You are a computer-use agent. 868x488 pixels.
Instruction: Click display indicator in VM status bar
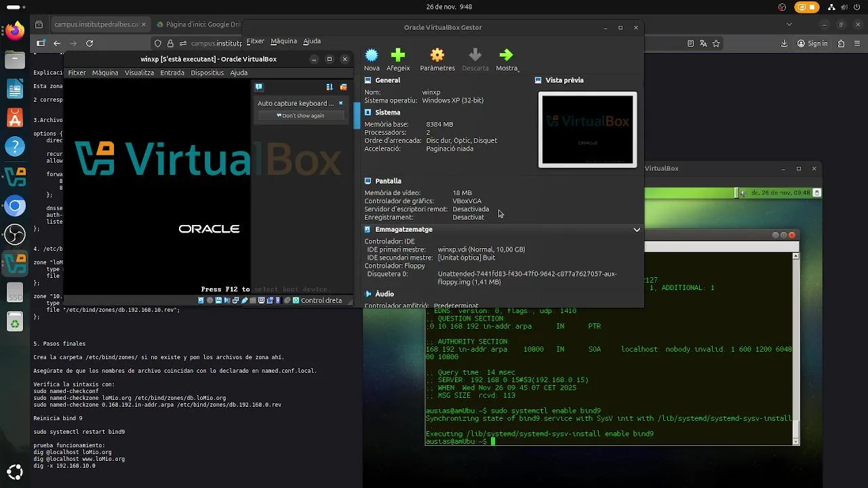[x=261, y=300]
